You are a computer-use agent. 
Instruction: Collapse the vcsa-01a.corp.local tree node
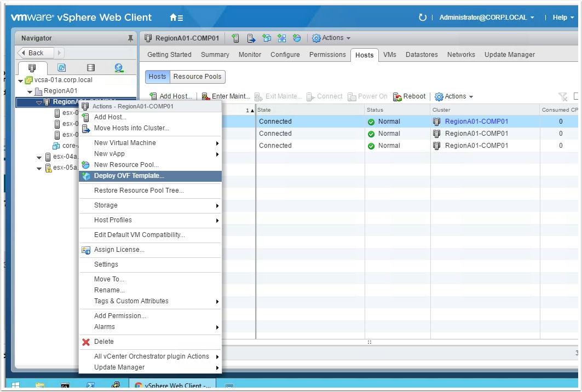coord(20,80)
